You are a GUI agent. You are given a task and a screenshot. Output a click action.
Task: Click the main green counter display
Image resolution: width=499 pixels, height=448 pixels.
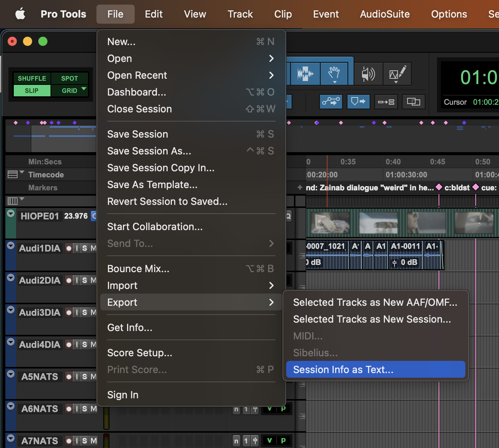coord(478,78)
